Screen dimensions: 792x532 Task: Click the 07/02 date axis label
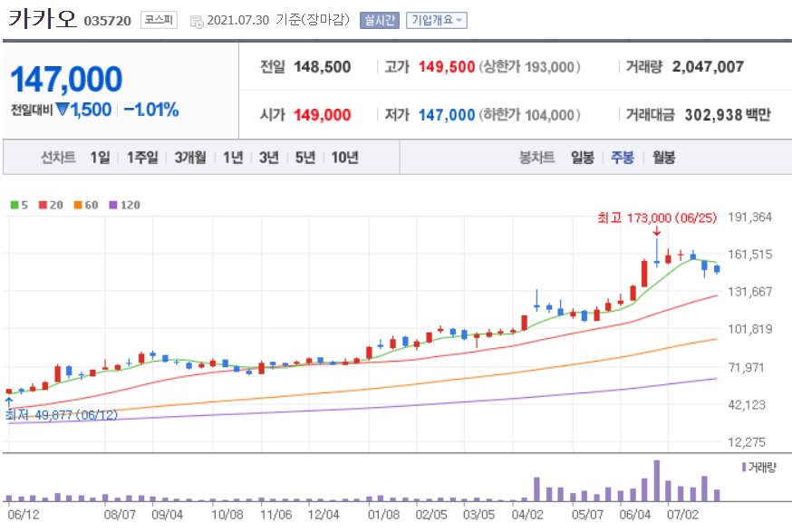tap(682, 514)
